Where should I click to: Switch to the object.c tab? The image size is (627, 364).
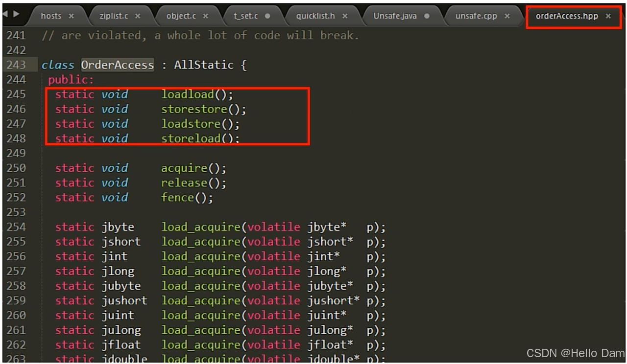(181, 16)
